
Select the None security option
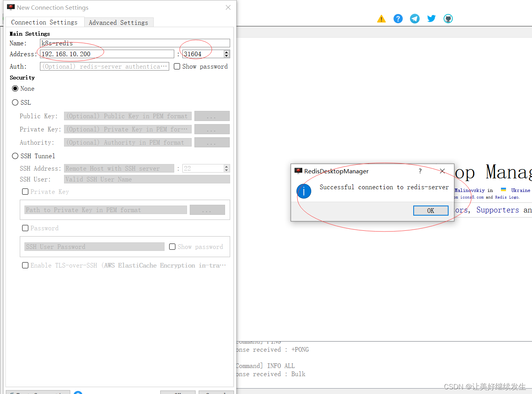pyautogui.click(x=15, y=88)
